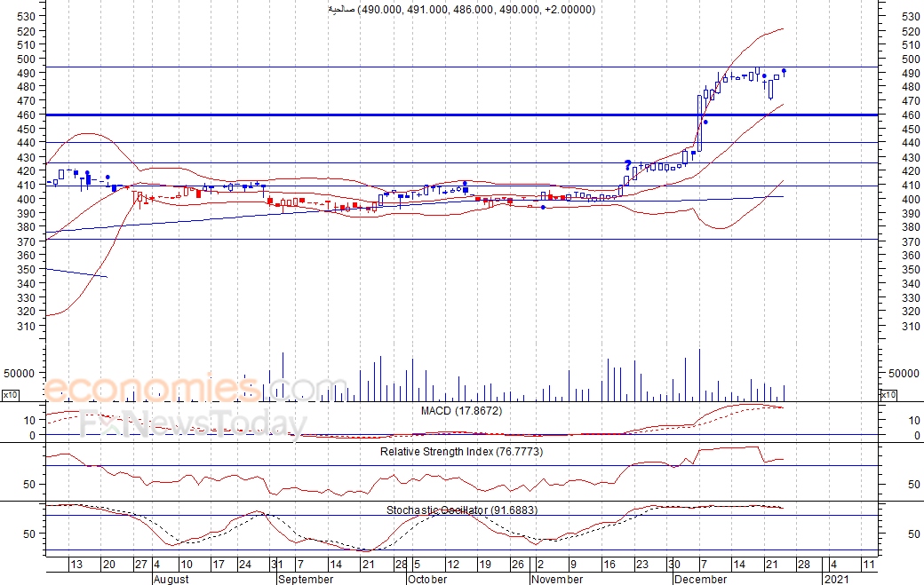Click the 11 date label in 2021
The height and width of the screenshot is (585, 924).
[x=869, y=565]
